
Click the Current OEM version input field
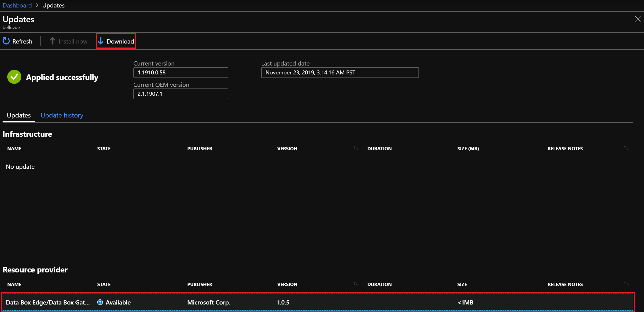181,93
